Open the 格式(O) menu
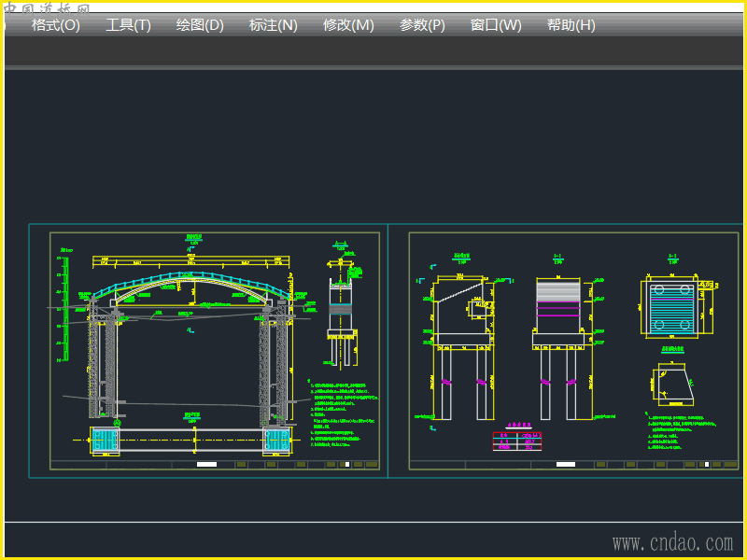The height and width of the screenshot is (560, 747). (x=56, y=25)
